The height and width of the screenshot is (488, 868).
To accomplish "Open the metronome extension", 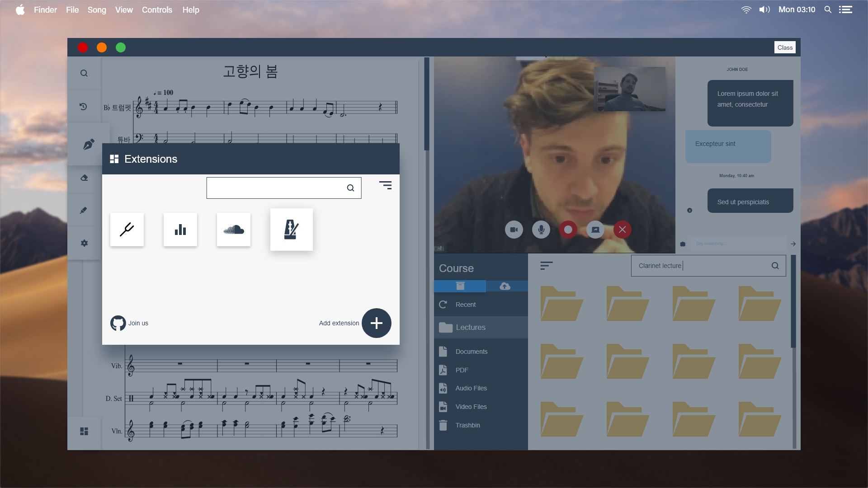I will (x=291, y=230).
